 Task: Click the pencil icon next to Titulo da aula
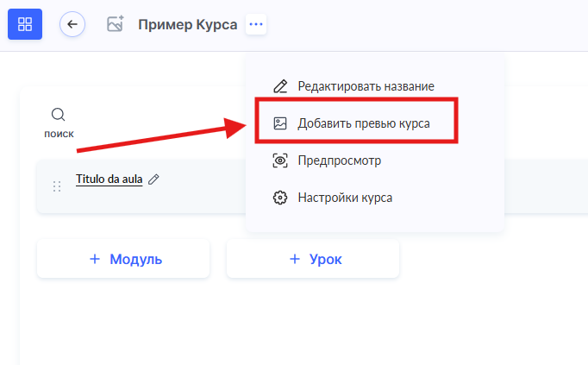click(154, 179)
